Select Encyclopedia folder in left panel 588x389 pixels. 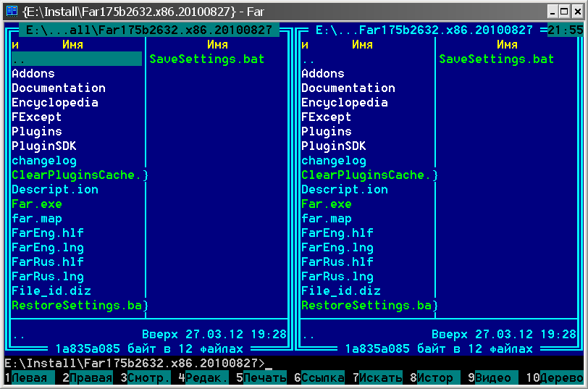55,102
